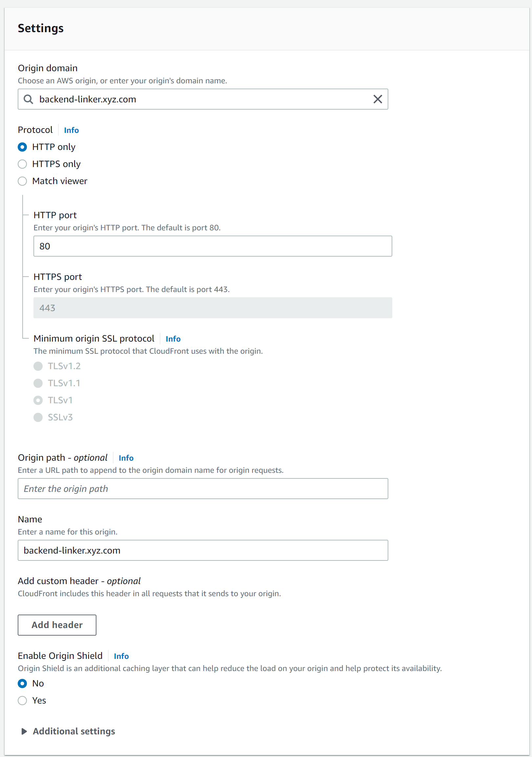This screenshot has height=757, width=532.
Task: Open Info for Enable Origin Shield
Action: tap(121, 656)
